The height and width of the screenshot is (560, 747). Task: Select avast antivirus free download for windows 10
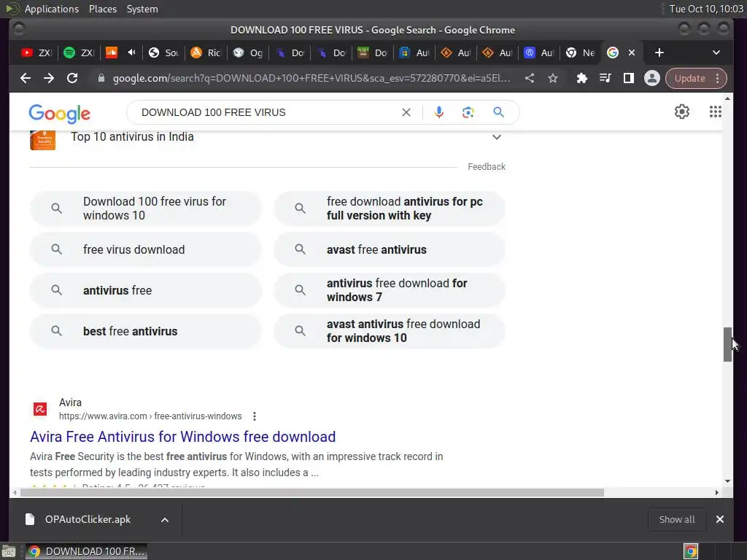[390, 331]
